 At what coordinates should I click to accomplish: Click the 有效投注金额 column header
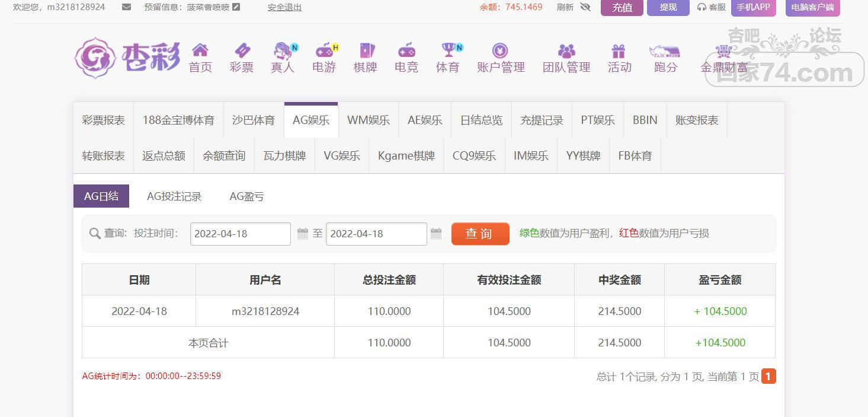point(509,280)
